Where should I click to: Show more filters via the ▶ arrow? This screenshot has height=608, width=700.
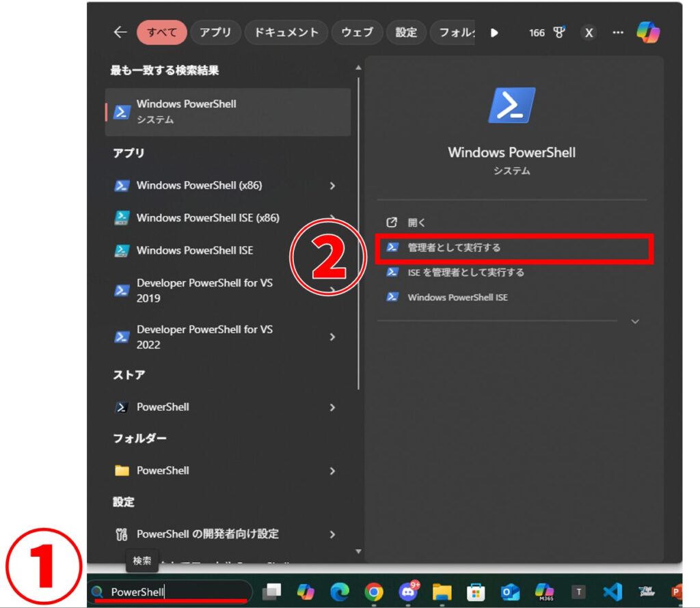point(494,31)
